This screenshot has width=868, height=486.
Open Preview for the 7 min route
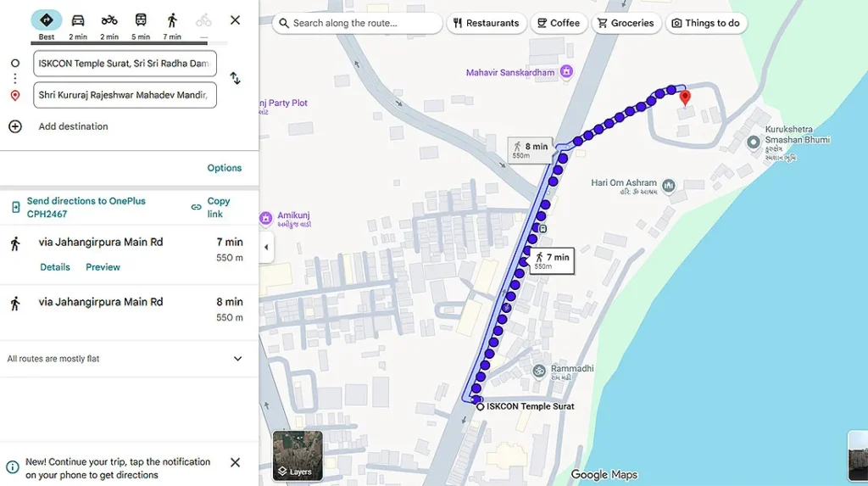pyautogui.click(x=103, y=267)
